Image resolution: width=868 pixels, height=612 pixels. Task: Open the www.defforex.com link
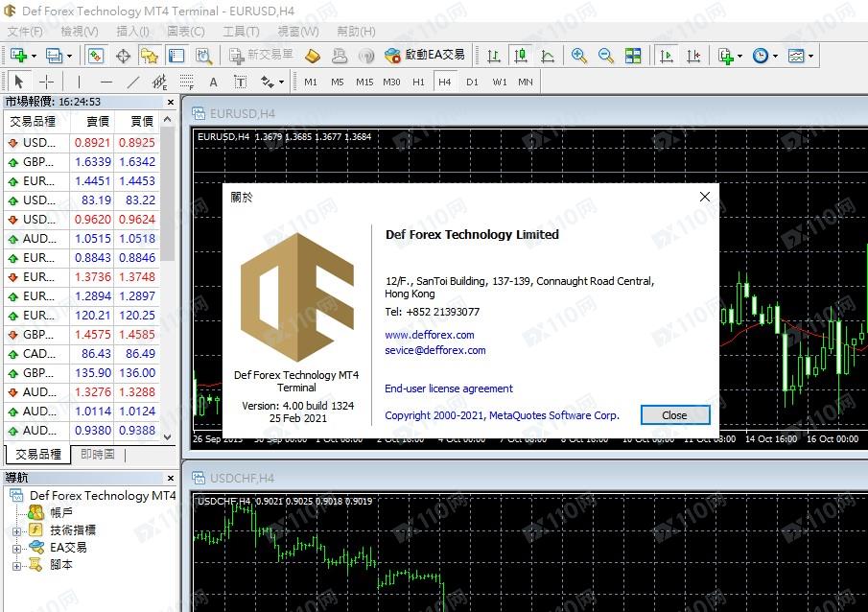[430, 335]
